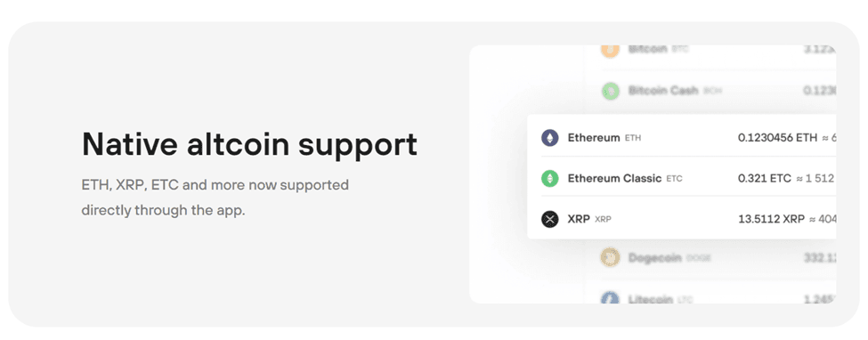The height and width of the screenshot is (340, 868).
Task: Click the Native altcoin support heading
Action: pos(249,144)
